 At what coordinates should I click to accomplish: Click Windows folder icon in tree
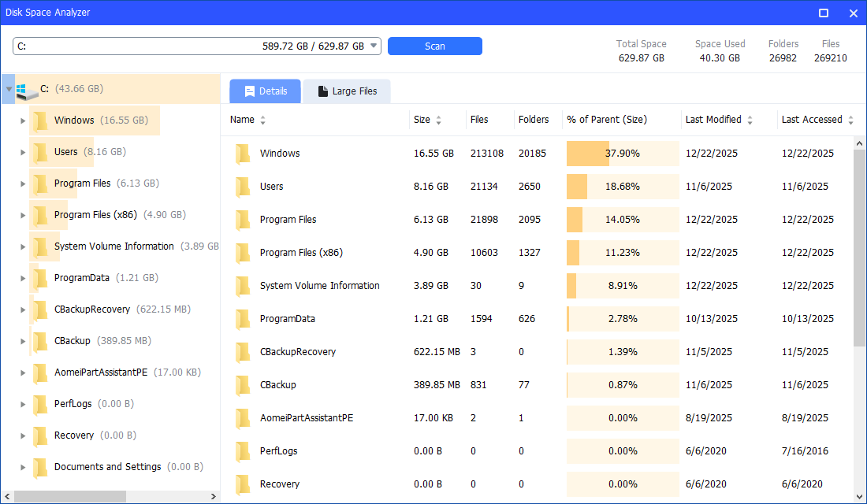tap(40, 121)
